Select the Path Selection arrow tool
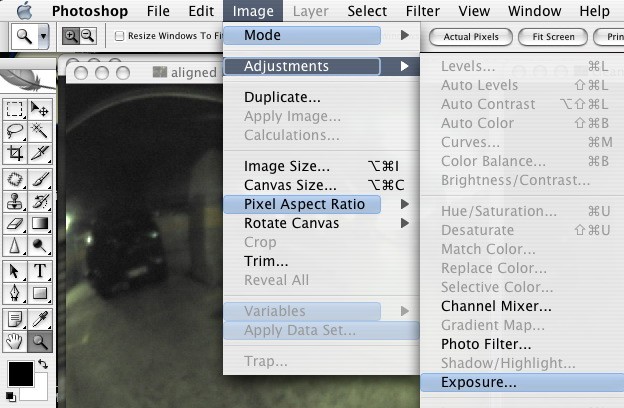This screenshot has width=624, height=408. [15, 271]
